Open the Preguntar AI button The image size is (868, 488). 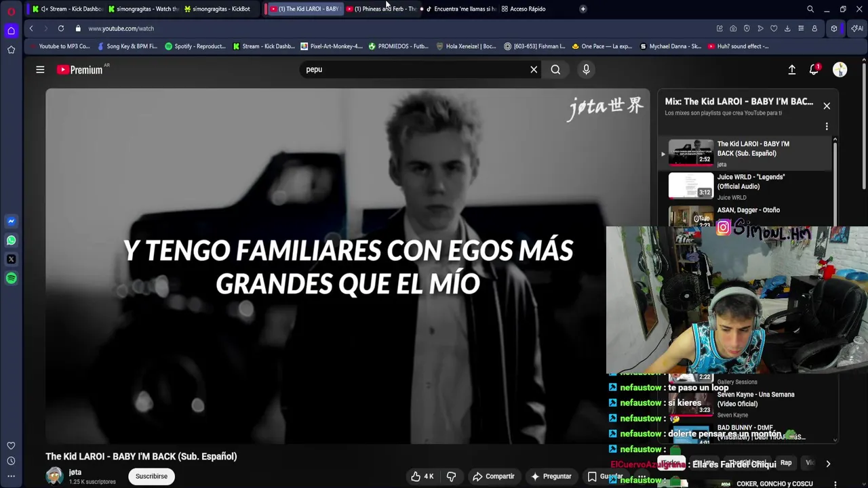(x=551, y=476)
